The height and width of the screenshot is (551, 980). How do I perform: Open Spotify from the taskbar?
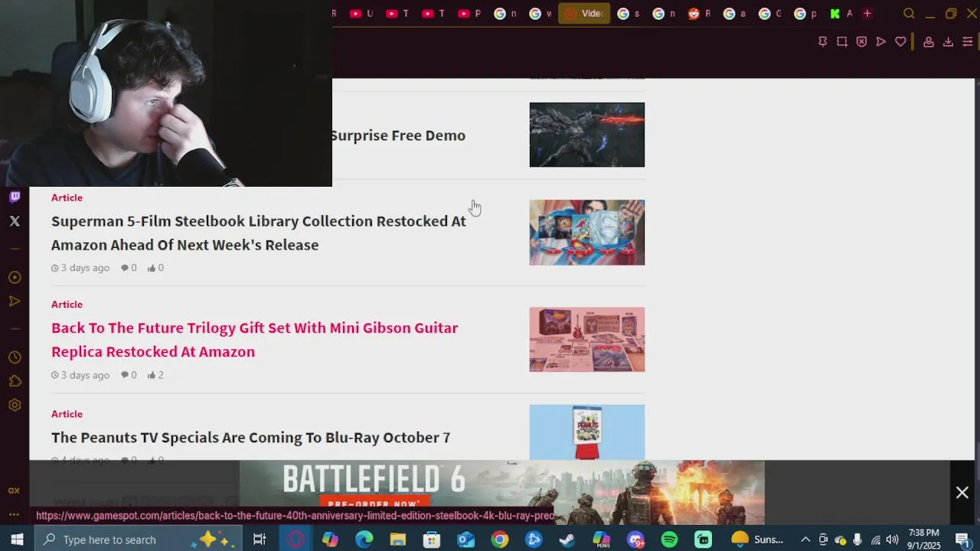pos(669,540)
